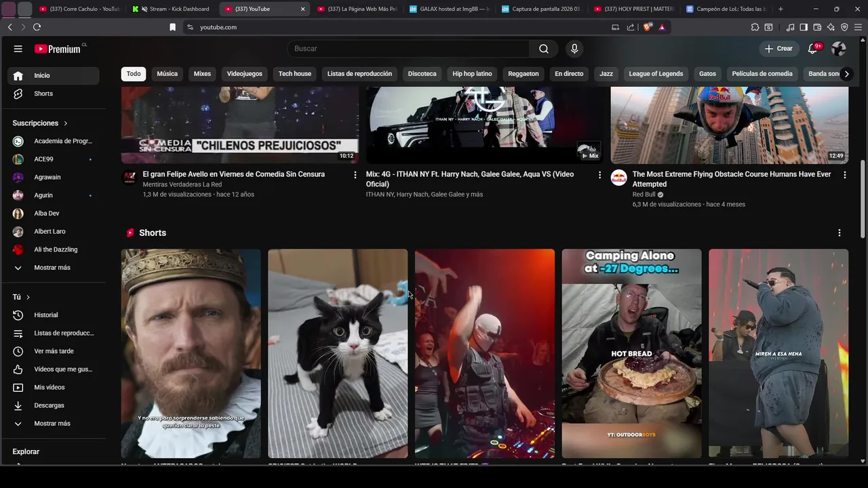Go to Inicio in the sidebar

[54, 75]
